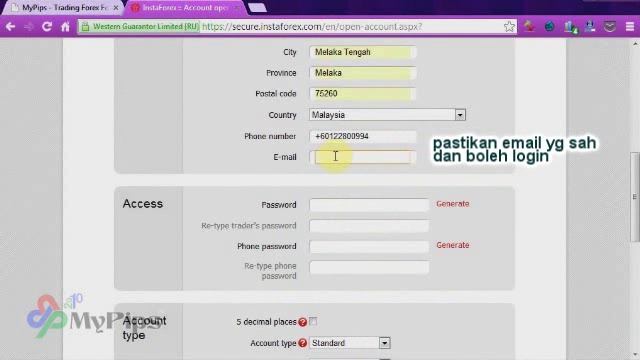This screenshot has height=360, width=640.
Task: Click the person extension icon
Action: (590, 27)
